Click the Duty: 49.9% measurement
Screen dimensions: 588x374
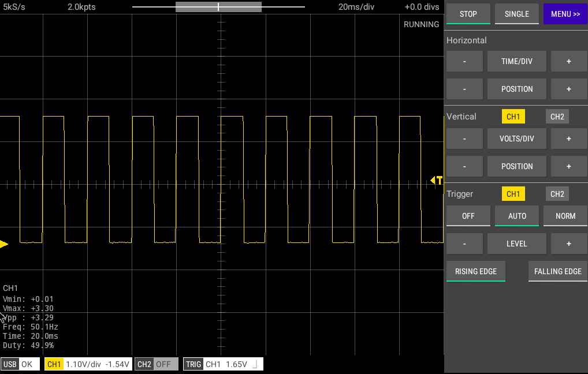coord(28,345)
